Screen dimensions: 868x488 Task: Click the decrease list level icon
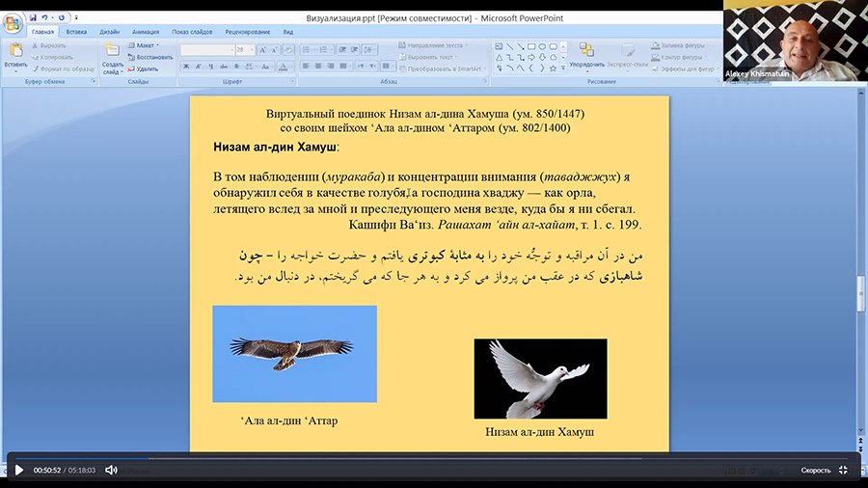coord(342,50)
